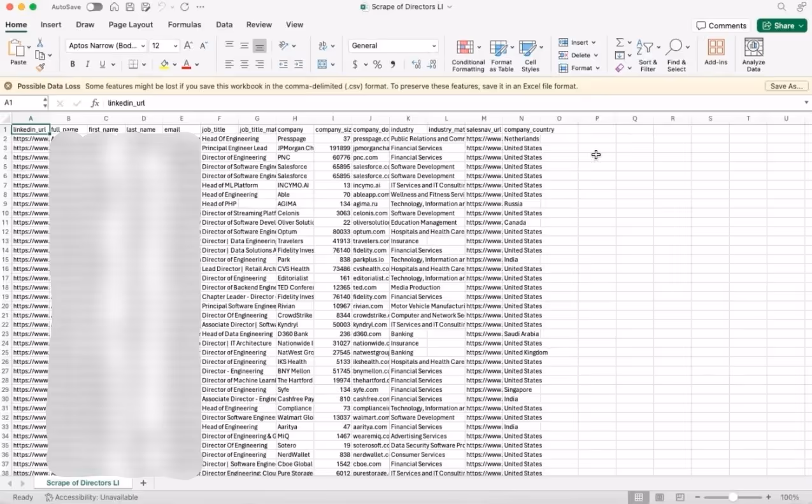Center cell text horizontally
The width and height of the screenshot is (812, 504).
pyautogui.click(x=245, y=64)
